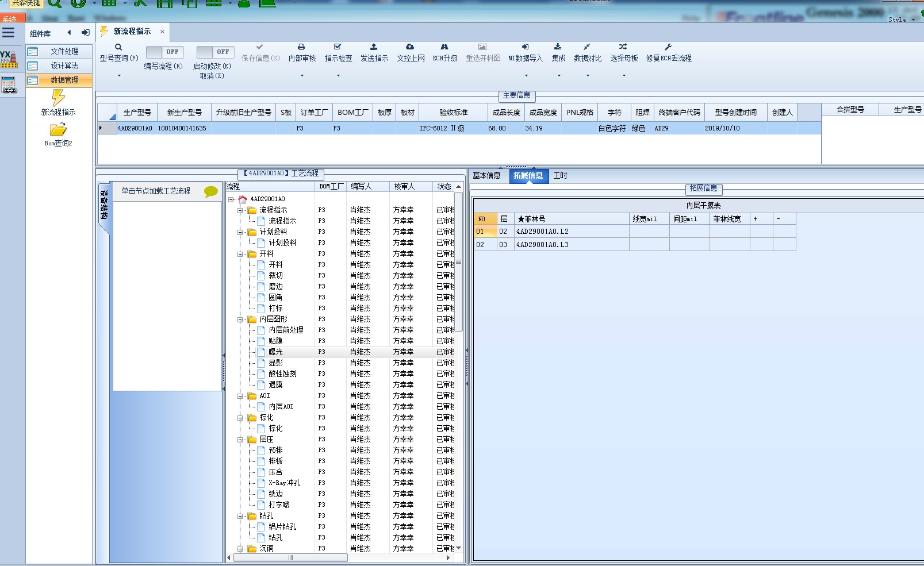This screenshot has width=924, height=566.
Task: Collapse the 层压 tree folder
Action: (x=240, y=440)
